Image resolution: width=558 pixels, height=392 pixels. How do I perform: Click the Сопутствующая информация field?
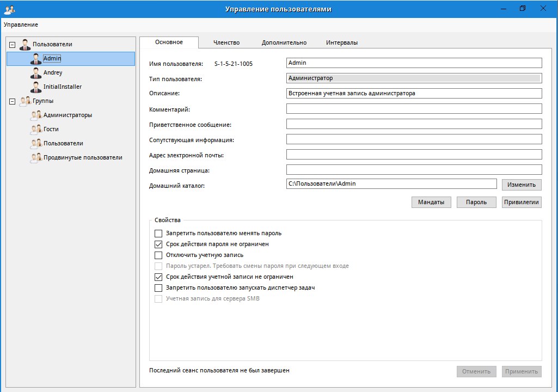coord(414,139)
